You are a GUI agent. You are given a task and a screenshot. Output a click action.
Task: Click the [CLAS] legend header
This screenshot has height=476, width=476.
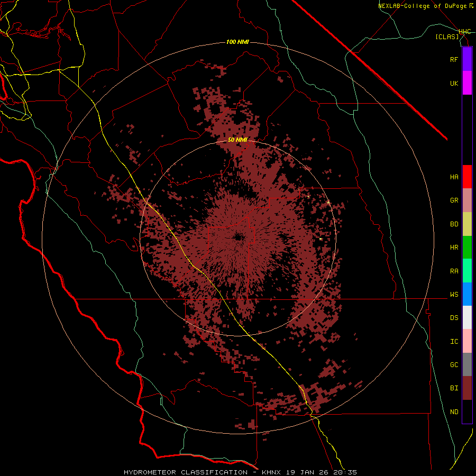pos(447,36)
